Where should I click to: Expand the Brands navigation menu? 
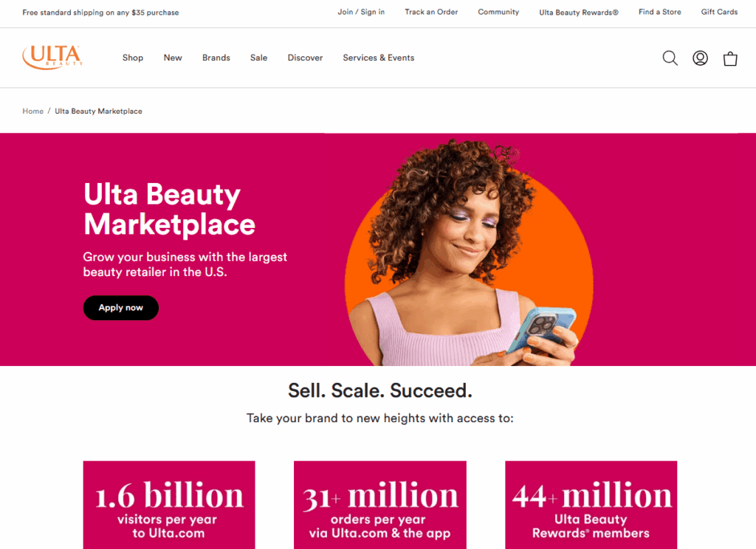point(216,58)
